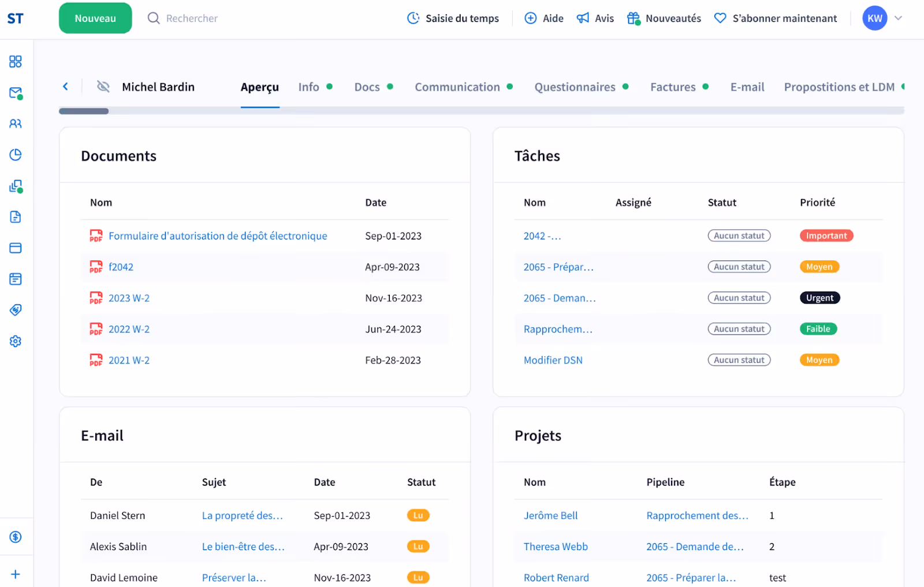Open the dashboard grid icon in sidebar

coord(16,62)
